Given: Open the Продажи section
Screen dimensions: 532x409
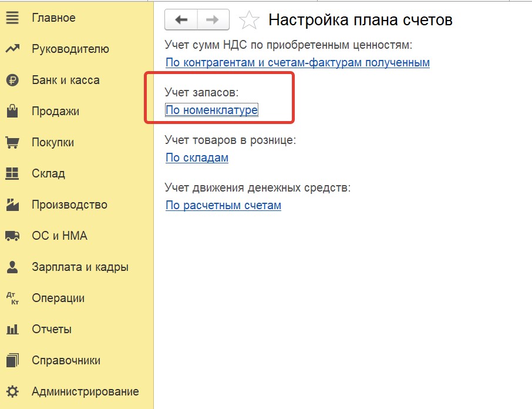Looking at the screenshot, I should pyautogui.click(x=55, y=111).
